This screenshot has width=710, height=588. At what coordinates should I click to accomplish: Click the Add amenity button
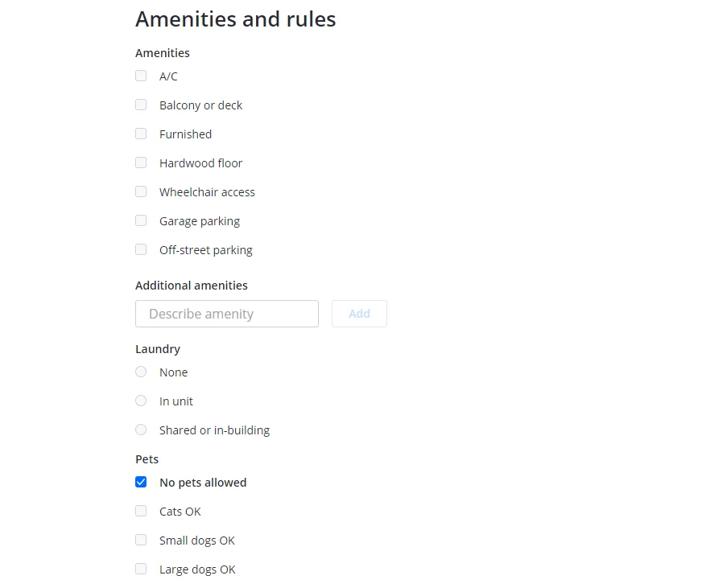(359, 314)
